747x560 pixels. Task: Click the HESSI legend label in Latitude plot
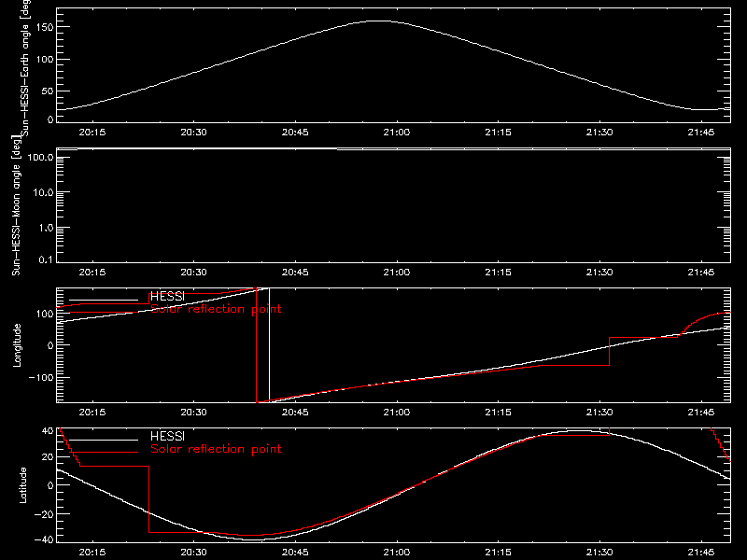(x=167, y=436)
